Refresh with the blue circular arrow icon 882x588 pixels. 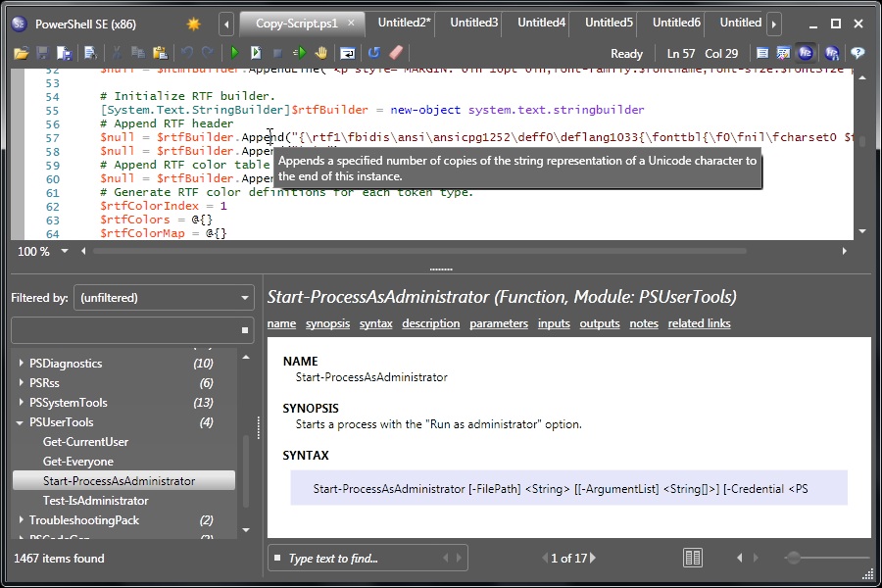click(x=374, y=53)
